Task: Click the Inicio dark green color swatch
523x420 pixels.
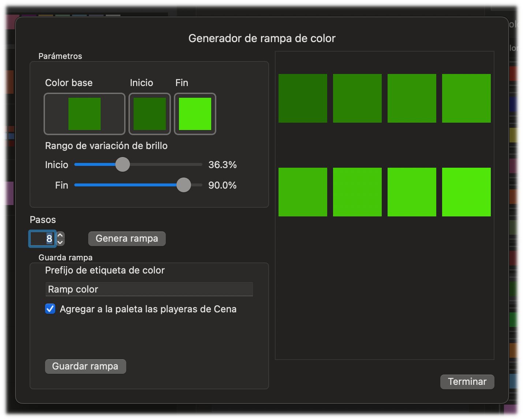Action: (150, 114)
